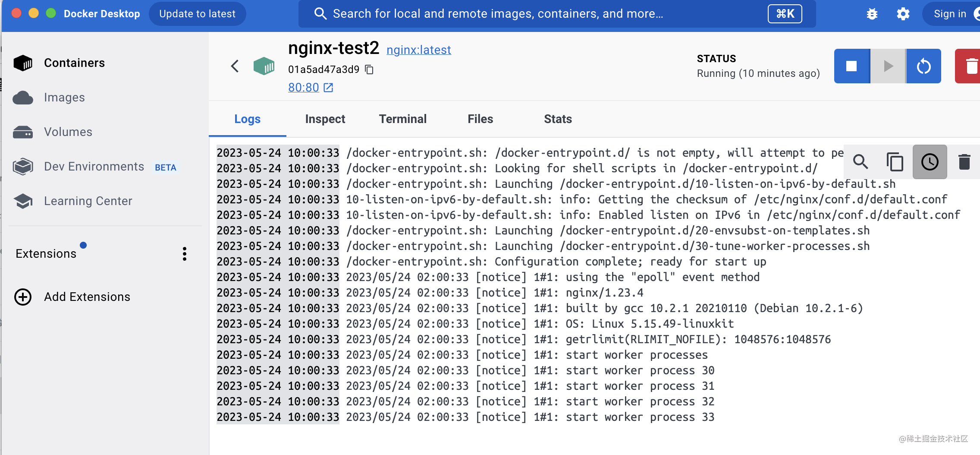Toggle log timestamps display

point(930,162)
